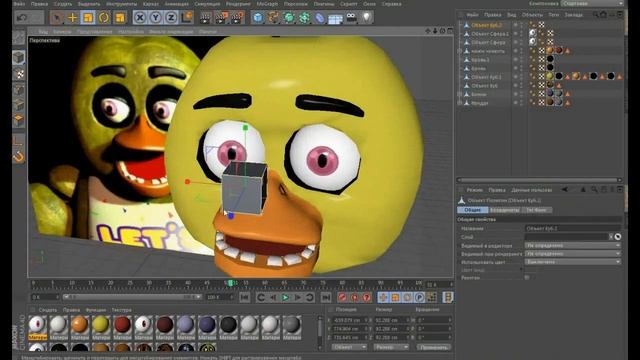
Task: Toggle the Z axis lock
Action: point(171,18)
